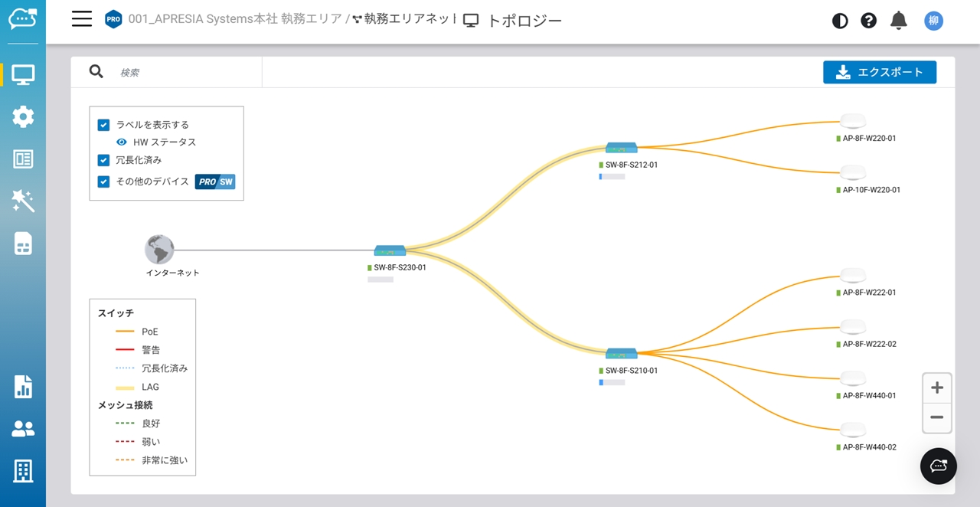
Task: Open the chat support bubble
Action: pos(938,466)
